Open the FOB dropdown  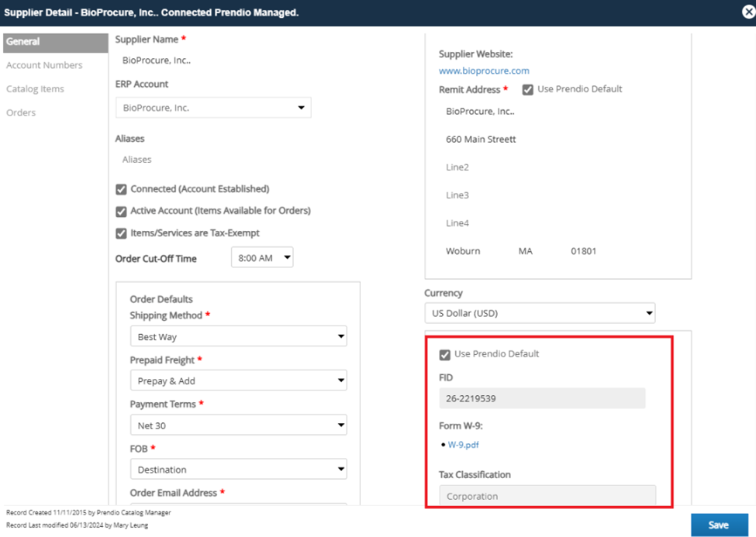[239, 469]
